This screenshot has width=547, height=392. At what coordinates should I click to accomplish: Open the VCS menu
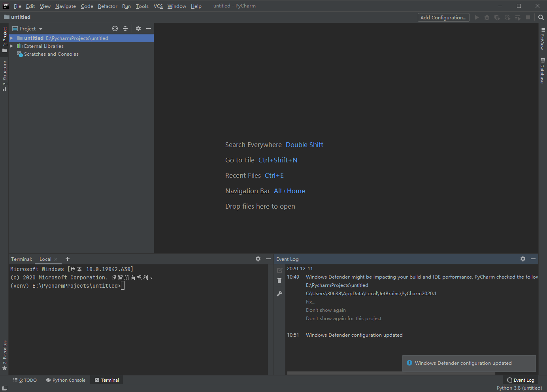(158, 6)
